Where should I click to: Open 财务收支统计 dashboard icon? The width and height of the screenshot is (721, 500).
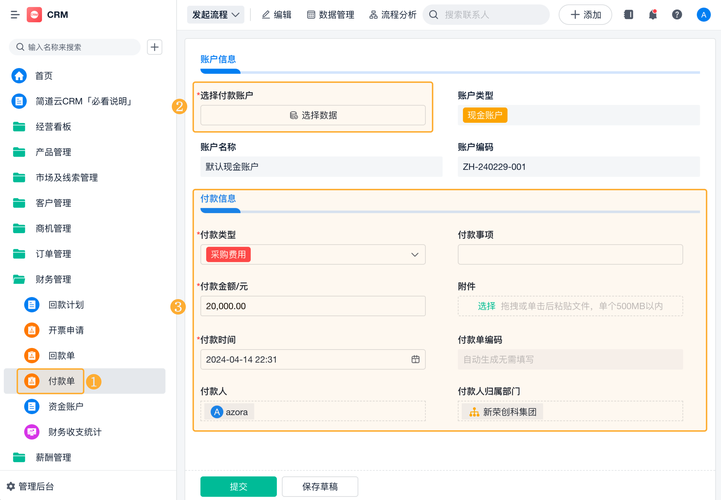point(32,432)
